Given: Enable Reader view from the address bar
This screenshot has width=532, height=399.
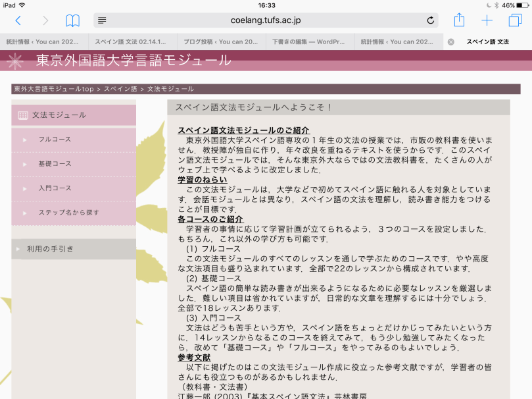Looking at the screenshot, I should [x=101, y=20].
